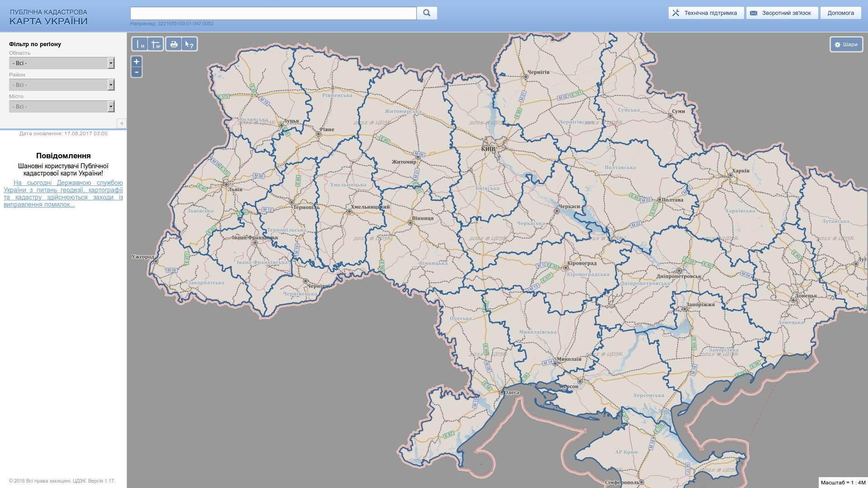Zoom in with the plus button
Viewport: 868px width, 488px height.
pos(137,62)
